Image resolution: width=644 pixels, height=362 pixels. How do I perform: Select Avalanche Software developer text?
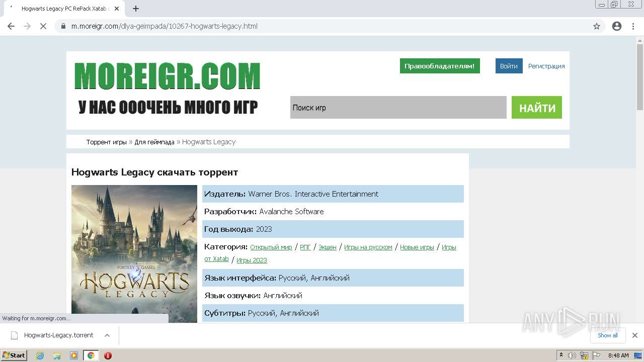pos(291,212)
